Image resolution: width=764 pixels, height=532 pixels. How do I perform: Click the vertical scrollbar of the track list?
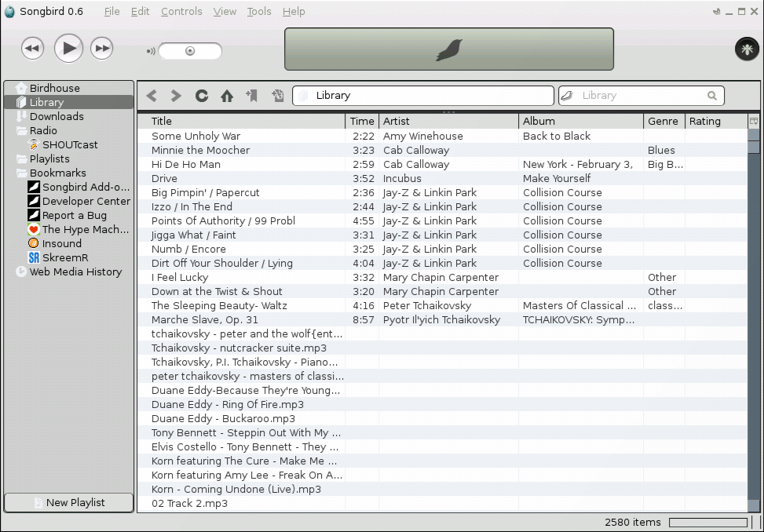coord(753,319)
